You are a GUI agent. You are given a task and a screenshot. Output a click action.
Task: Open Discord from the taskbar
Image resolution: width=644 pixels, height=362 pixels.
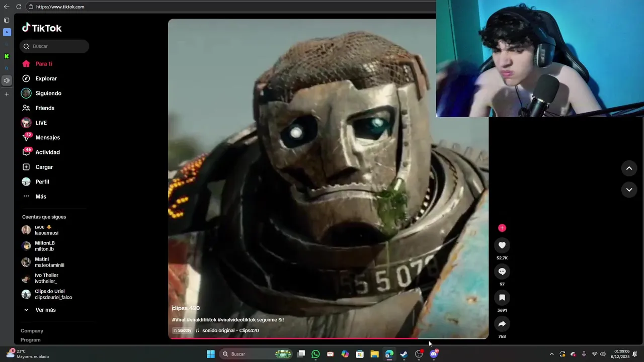pyautogui.click(x=434, y=354)
